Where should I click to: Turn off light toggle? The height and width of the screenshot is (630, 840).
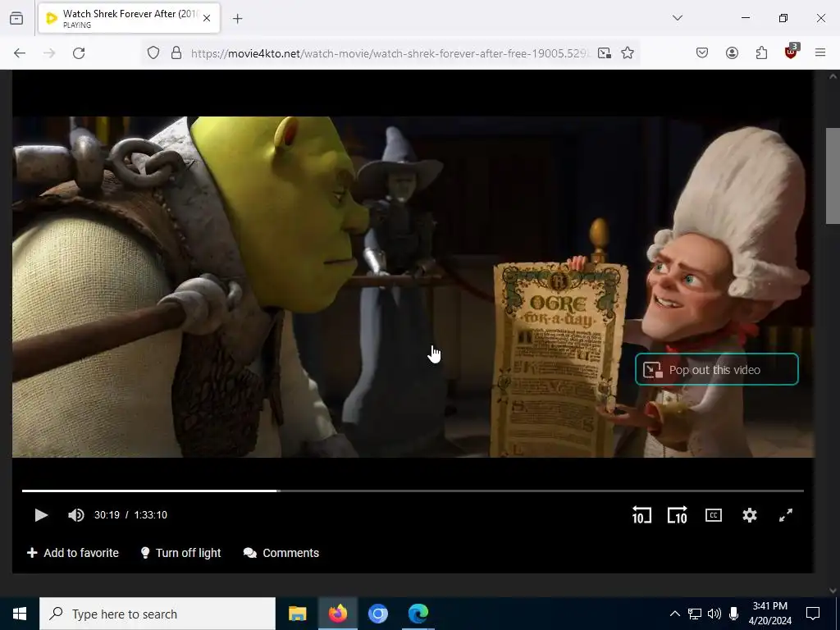point(180,553)
